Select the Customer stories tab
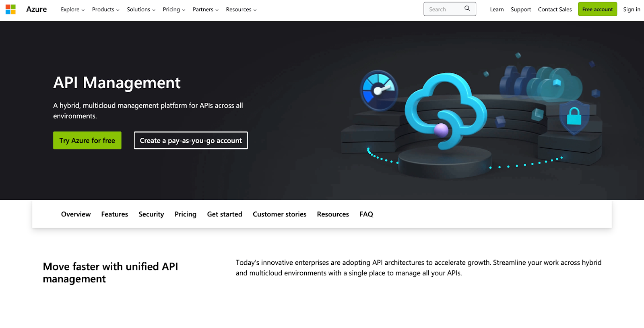 click(280, 214)
